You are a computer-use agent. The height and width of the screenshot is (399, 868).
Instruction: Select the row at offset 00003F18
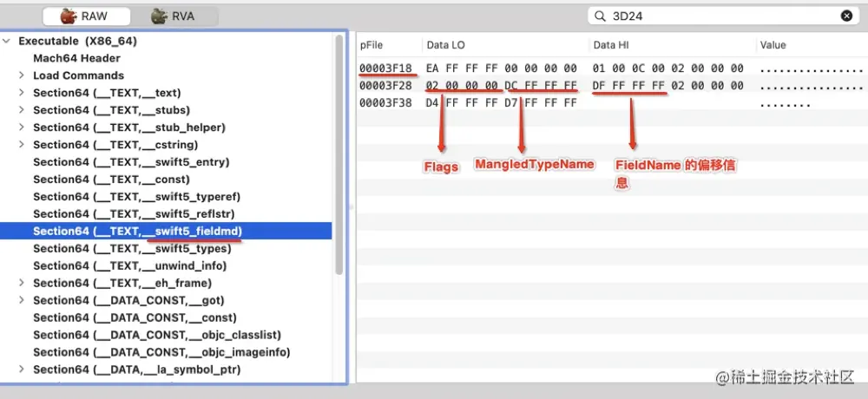pos(612,69)
